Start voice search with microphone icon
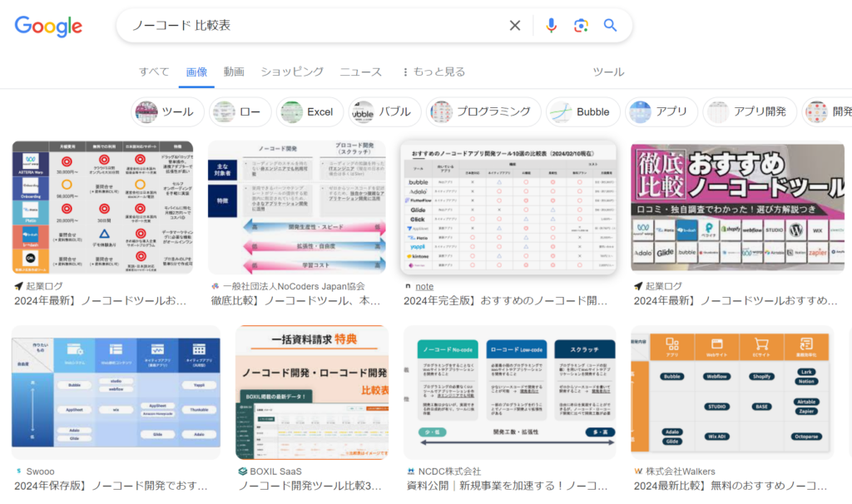Viewport: 852px width, 504px height. [551, 26]
